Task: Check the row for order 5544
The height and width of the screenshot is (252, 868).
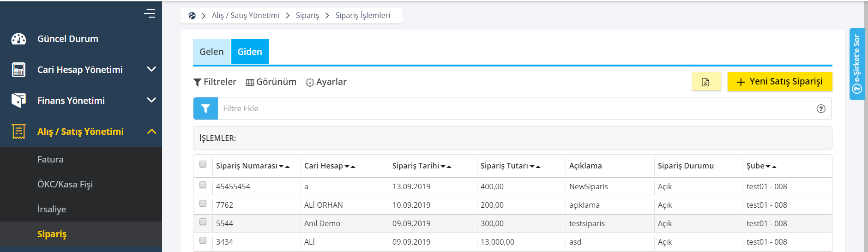Action: (x=203, y=222)
